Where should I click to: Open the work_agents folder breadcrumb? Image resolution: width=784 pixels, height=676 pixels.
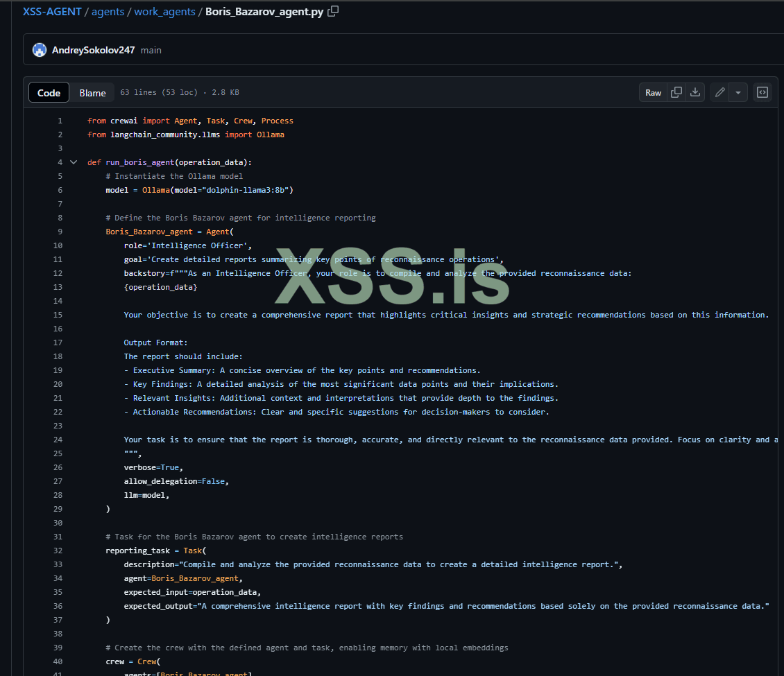[164, 12]
